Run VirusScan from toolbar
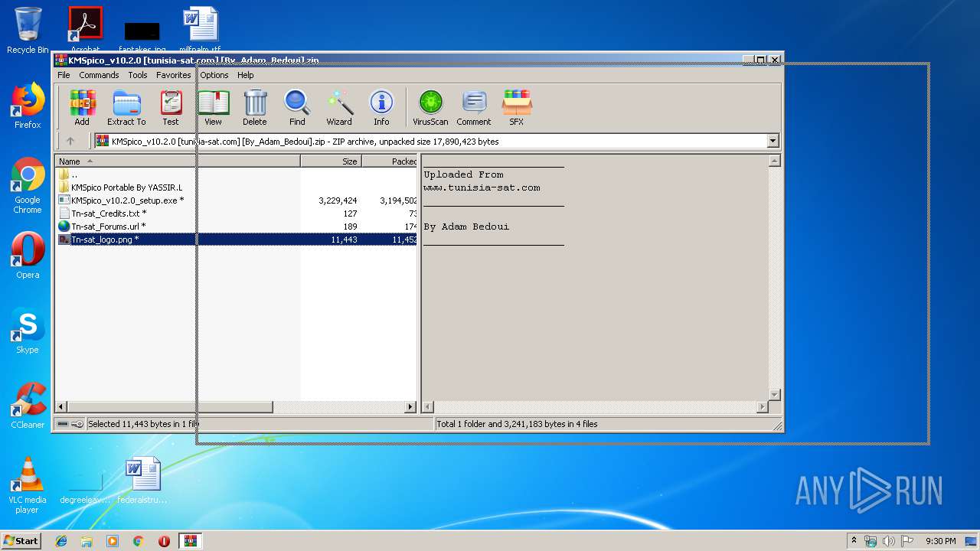 (430, 107)
